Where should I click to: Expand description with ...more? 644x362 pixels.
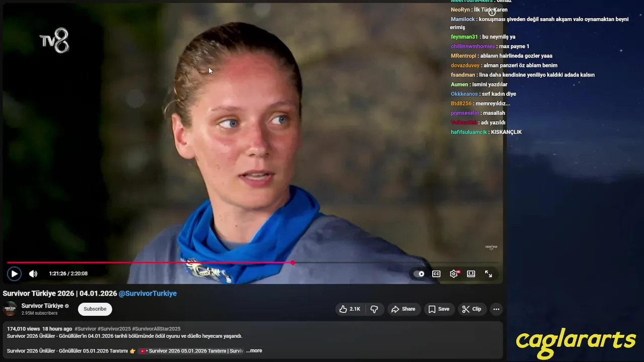coord(254,351)
